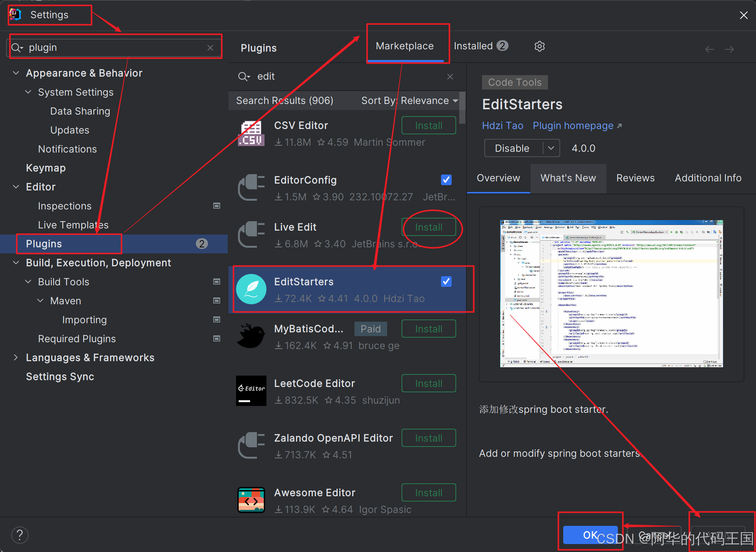Open the Additional Info tab
This screenshot has width=756, height=552.
708,178
